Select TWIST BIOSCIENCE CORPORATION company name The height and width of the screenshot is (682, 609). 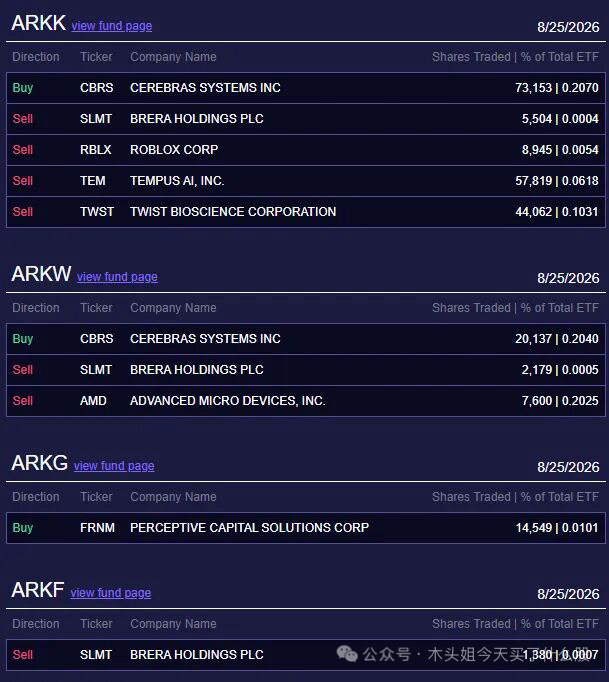233,212
